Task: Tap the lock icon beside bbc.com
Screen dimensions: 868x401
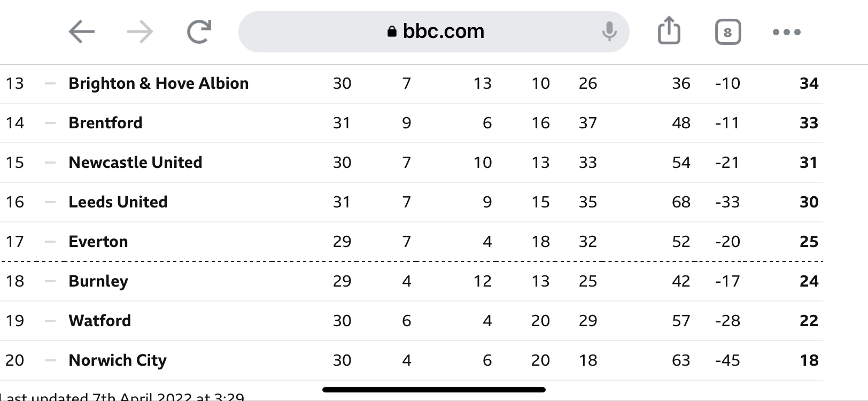Action: (x=392, y=32)
